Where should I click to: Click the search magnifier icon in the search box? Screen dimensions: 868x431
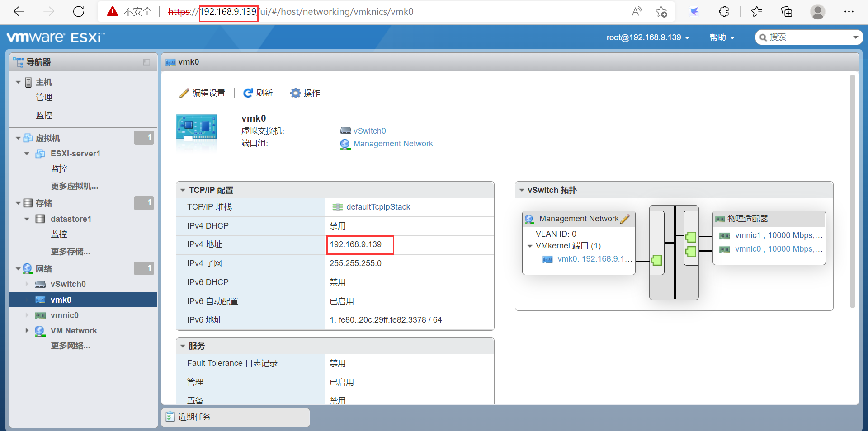(x=763, y=37)
